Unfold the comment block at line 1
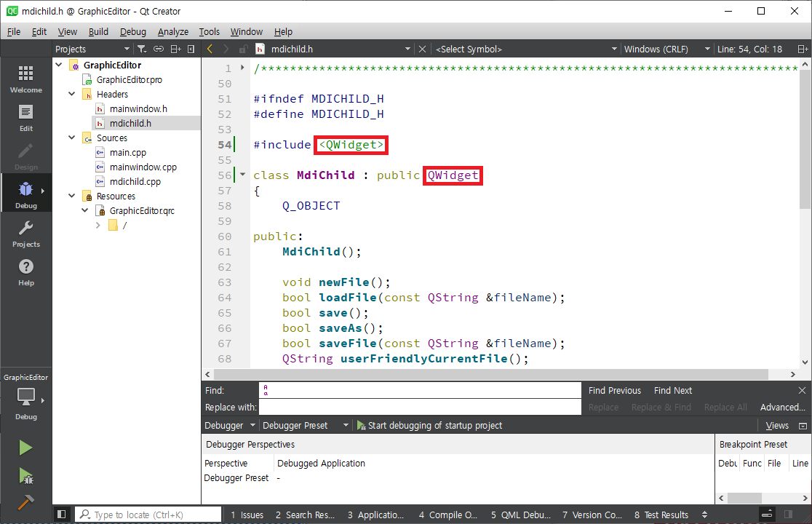 click(x=242, y=67)
